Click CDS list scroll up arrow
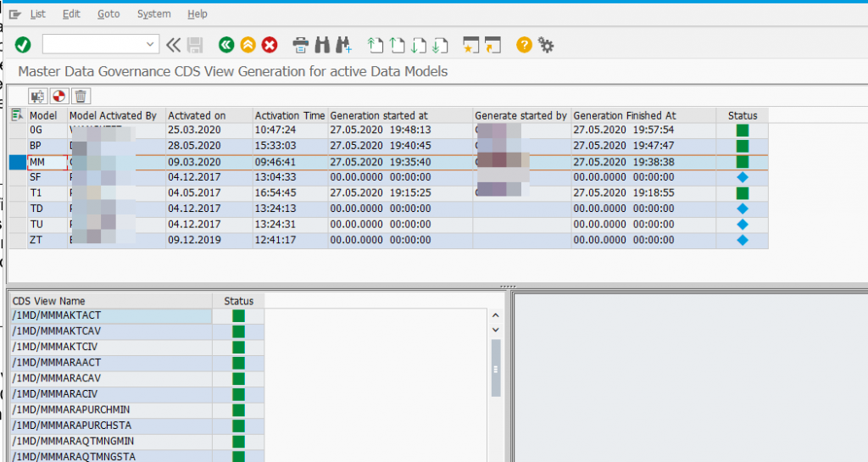 (x=495, y=315)
